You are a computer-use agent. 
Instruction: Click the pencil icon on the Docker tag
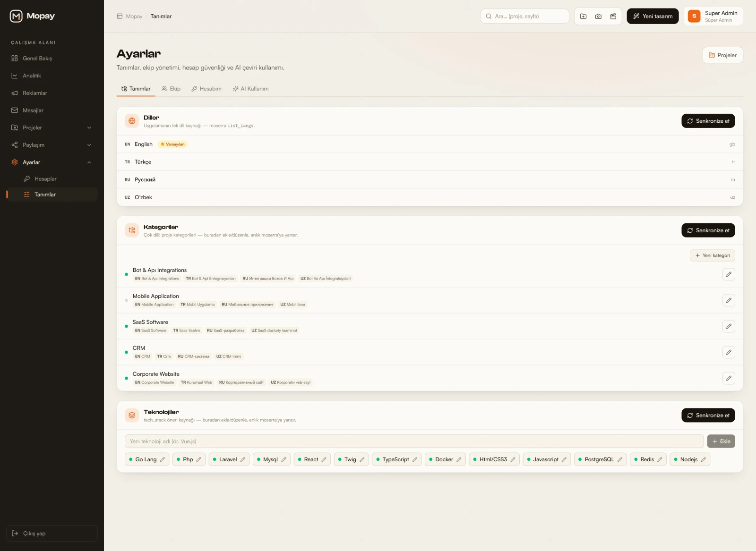(459, 459)
